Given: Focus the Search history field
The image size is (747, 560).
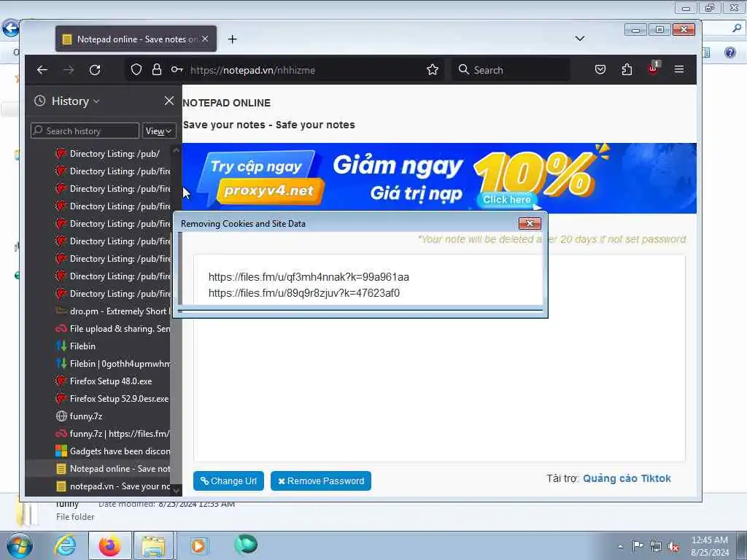Looking at the screenshot, I should [x=85, y=131].
